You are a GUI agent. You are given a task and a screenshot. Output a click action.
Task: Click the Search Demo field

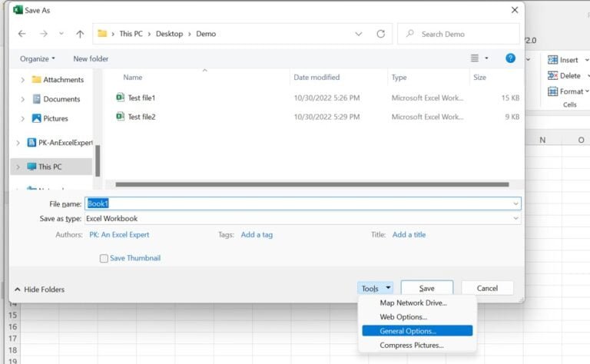click(459, 34)
